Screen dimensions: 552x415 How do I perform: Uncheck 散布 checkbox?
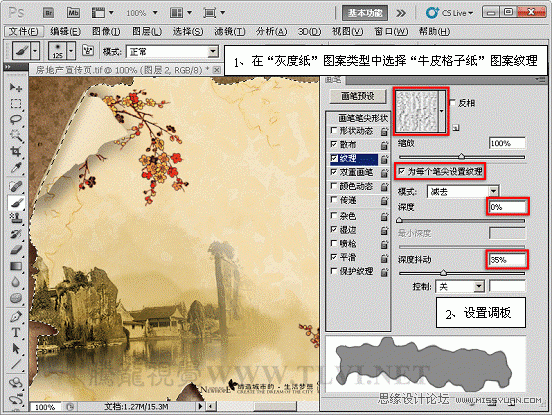[x=334, y=144]
